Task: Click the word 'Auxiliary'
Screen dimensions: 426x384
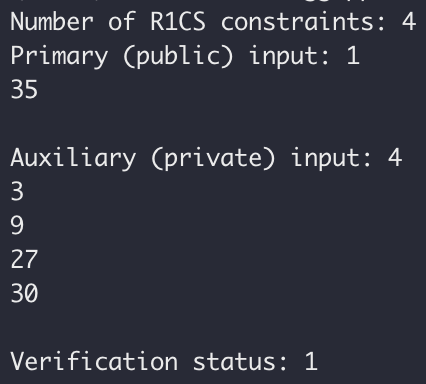Action: tap(73, 158)
